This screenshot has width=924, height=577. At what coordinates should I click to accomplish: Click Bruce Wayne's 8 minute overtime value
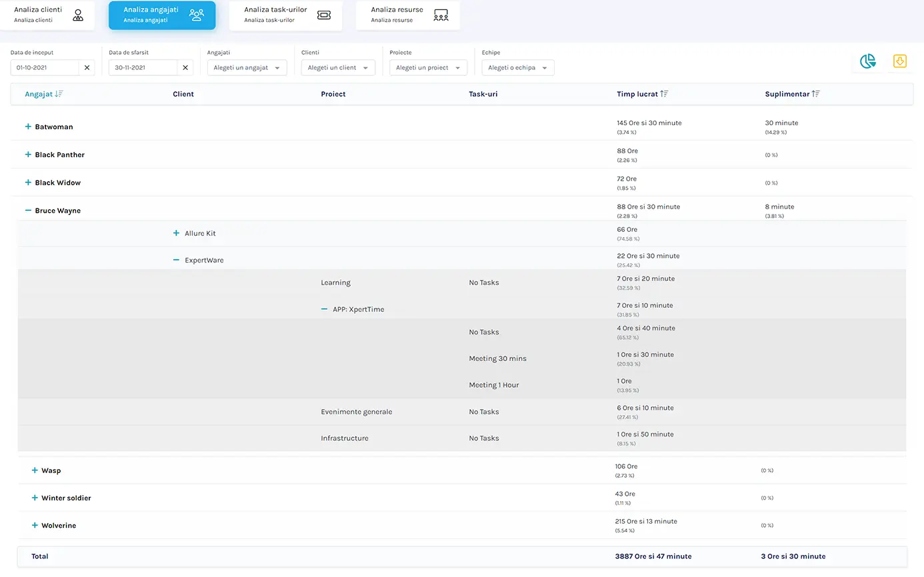coord(779,207)
